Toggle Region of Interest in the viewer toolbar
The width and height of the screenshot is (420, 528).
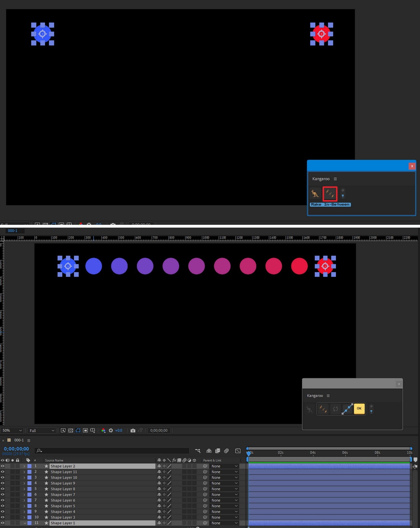pyautogui.click(x=85, y=430)
